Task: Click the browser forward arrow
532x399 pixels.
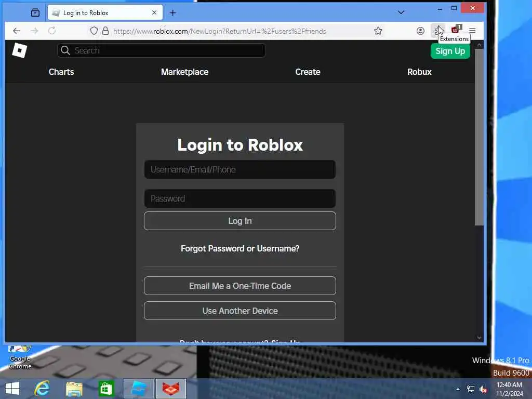Action: (34, 31)
